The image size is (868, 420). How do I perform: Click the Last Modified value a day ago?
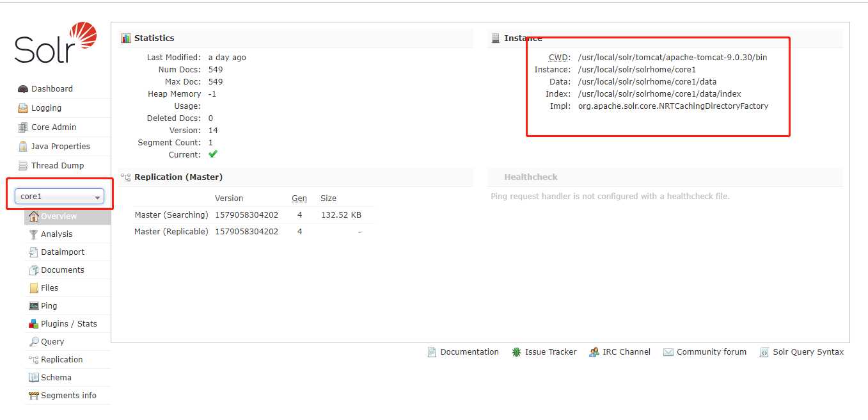click(227, 58)
